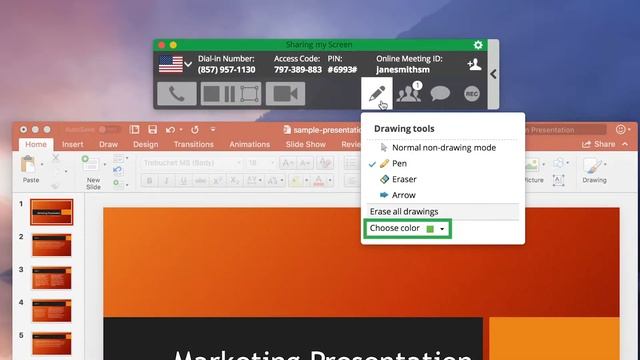
Task: Select slide 5 thumbnail
Action: pos(51,344)
